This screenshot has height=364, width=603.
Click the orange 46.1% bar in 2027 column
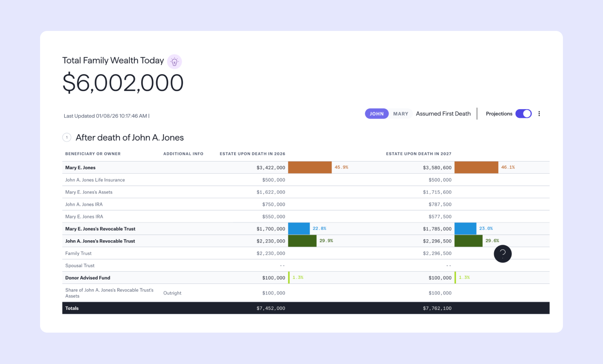pyautogui.click(x=476, y=167)
